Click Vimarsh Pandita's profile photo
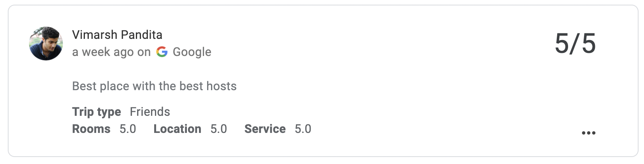The width and height of the screenshot is (644, 164). pos(46,44)
